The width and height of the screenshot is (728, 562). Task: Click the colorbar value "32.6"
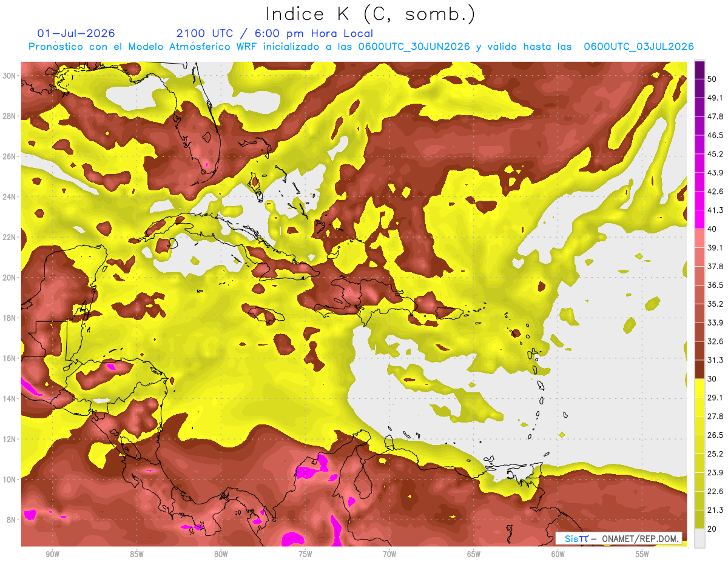[x=715, y=341]
